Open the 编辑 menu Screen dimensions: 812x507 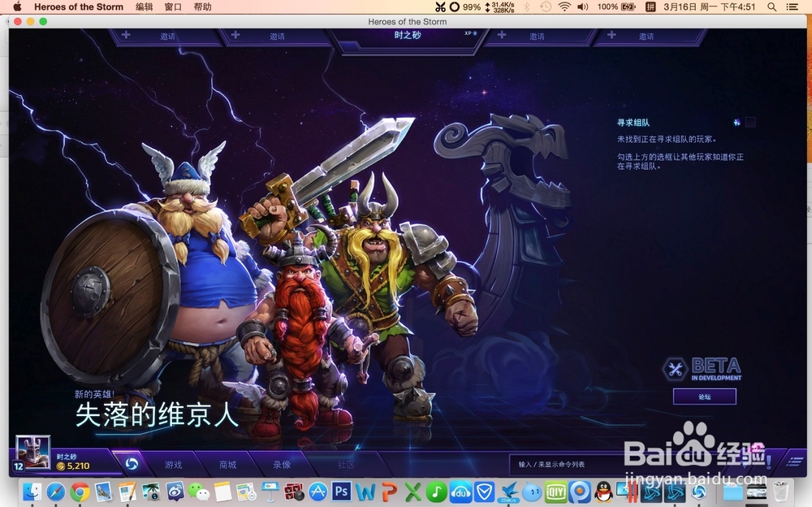144,6
